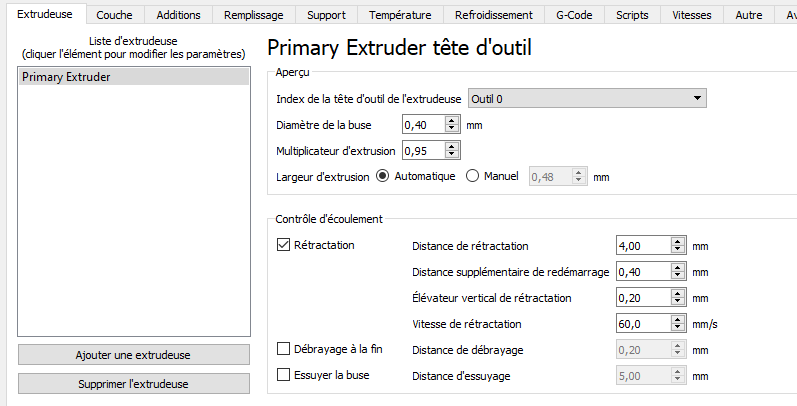Image resolution: width=797 pixels, height=406 pixels.
Task: Uncheck the Rétractation checkbox
Action: [283, 245]
